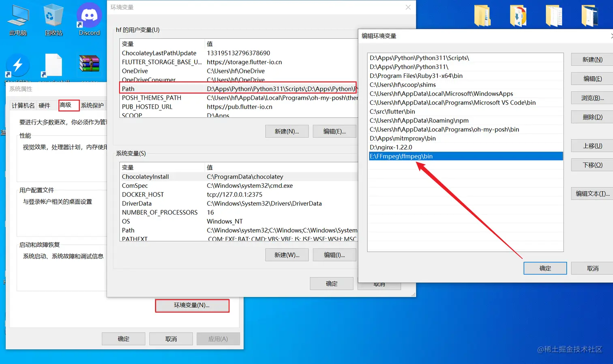Click 取消 in the 系统属性 window
This screenshot has height=364, width=613.
pyautogui.click(x=171, y=339)
